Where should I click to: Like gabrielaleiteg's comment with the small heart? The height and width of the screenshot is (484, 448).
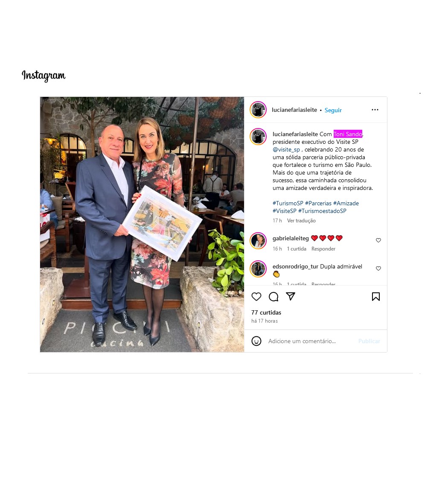378,240
